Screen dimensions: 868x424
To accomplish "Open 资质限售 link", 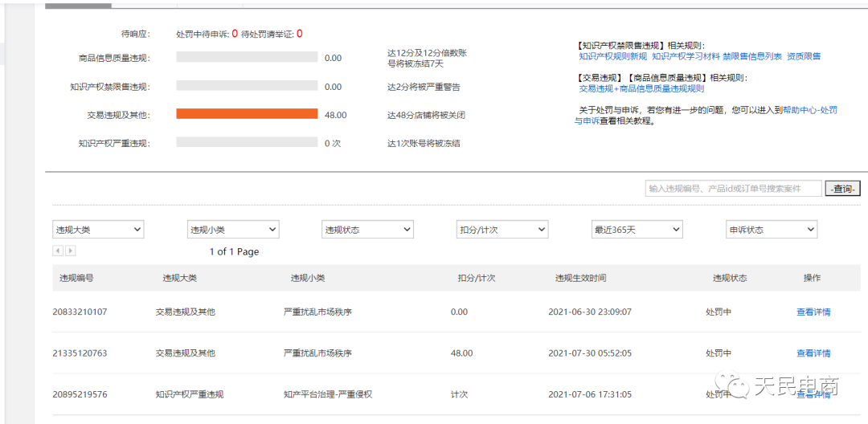I will click(804, 56).
